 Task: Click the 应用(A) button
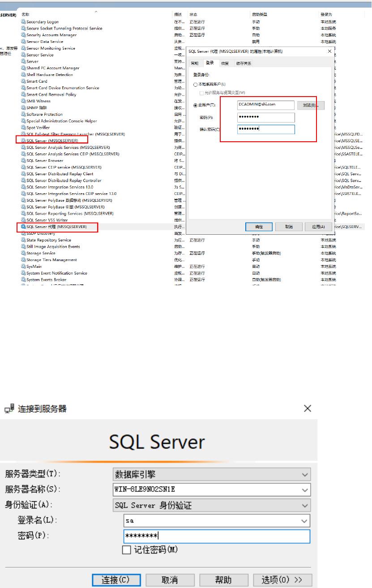(318, 227)
